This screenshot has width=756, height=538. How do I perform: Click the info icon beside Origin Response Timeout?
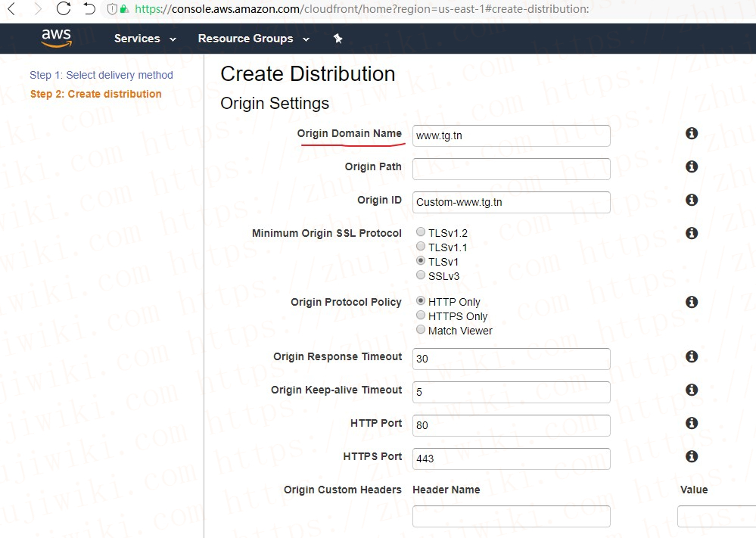691,356
